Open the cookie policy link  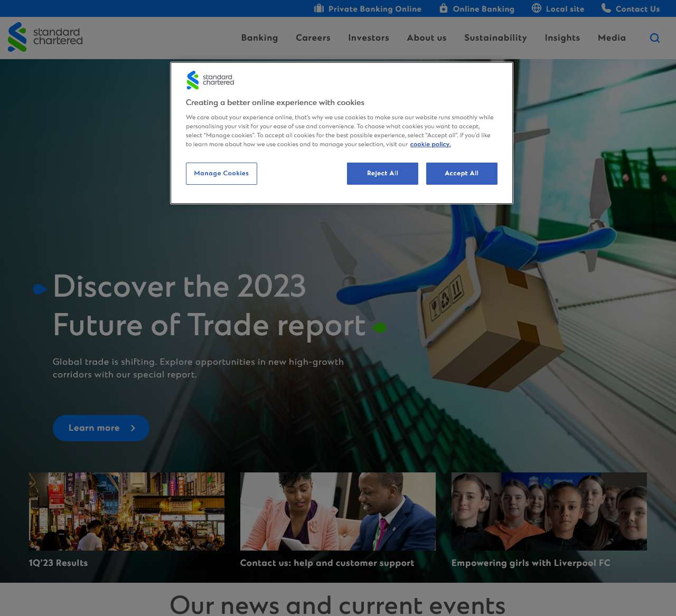(x=430, y=144)
